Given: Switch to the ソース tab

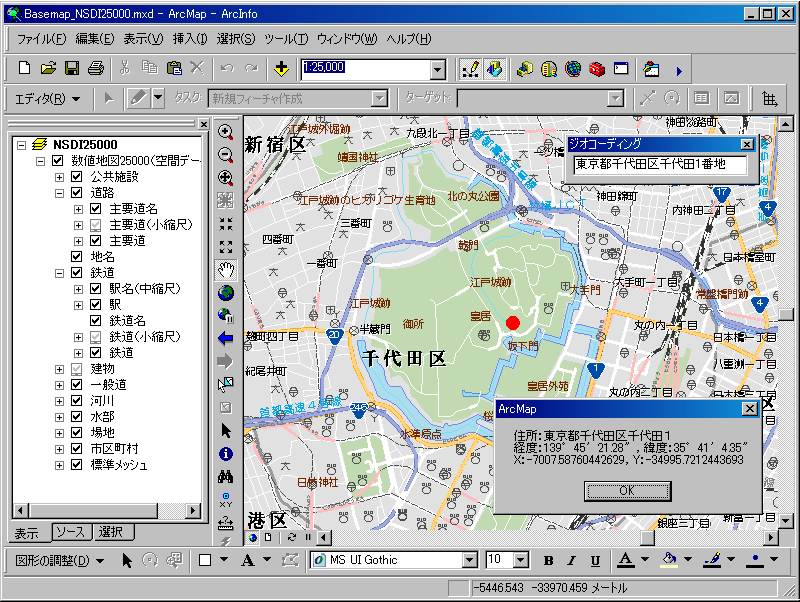Looking at the screenshot, I should click(x=71, y=532).
